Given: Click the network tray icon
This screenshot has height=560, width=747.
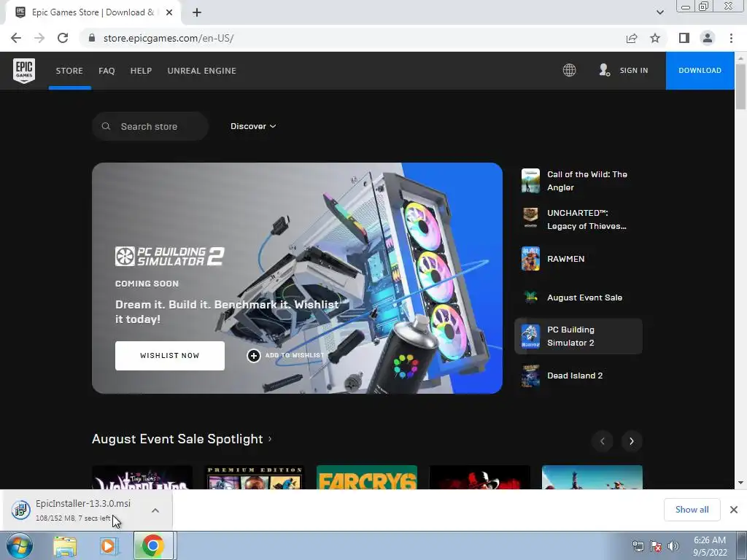Looking at the screenshot, I should coord(638,546).
